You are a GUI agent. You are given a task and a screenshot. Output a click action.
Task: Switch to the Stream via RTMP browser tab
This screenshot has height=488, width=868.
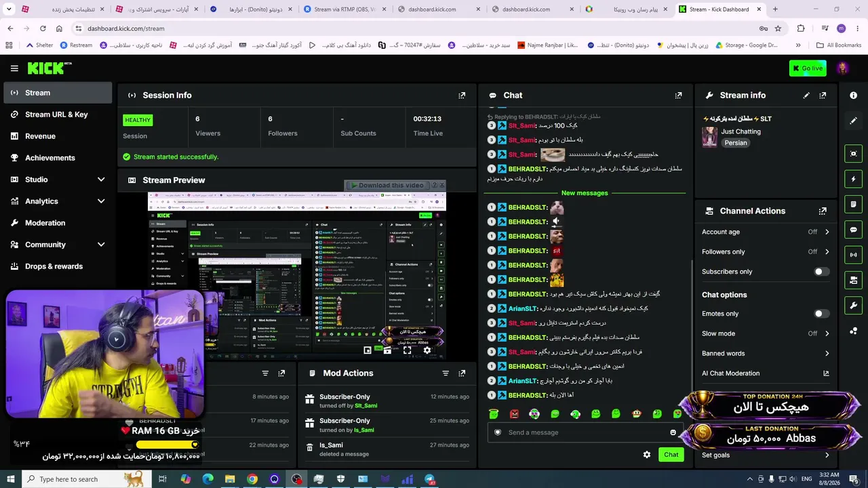coord(345,9)
